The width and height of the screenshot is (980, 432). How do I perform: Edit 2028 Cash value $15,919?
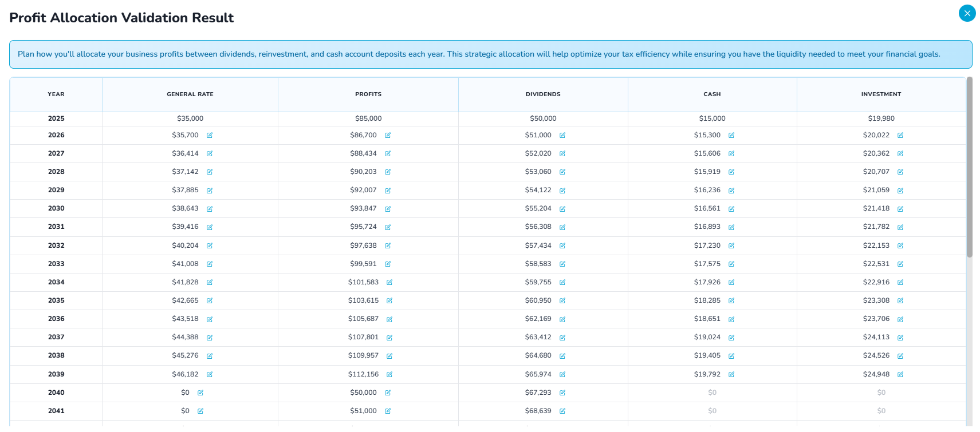[731, 172]
